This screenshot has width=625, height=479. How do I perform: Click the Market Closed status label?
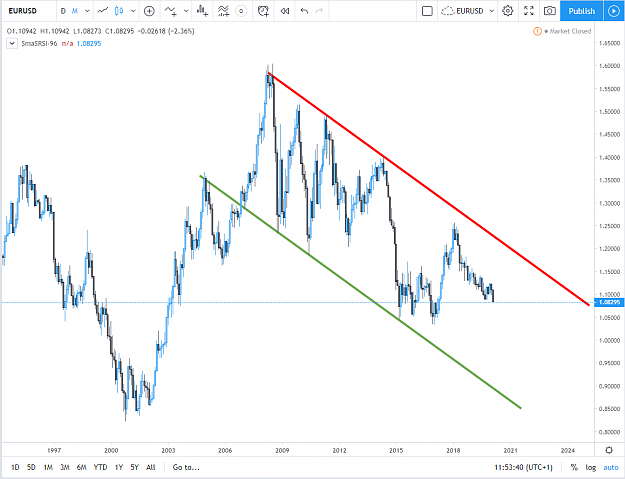coord(570,31)
